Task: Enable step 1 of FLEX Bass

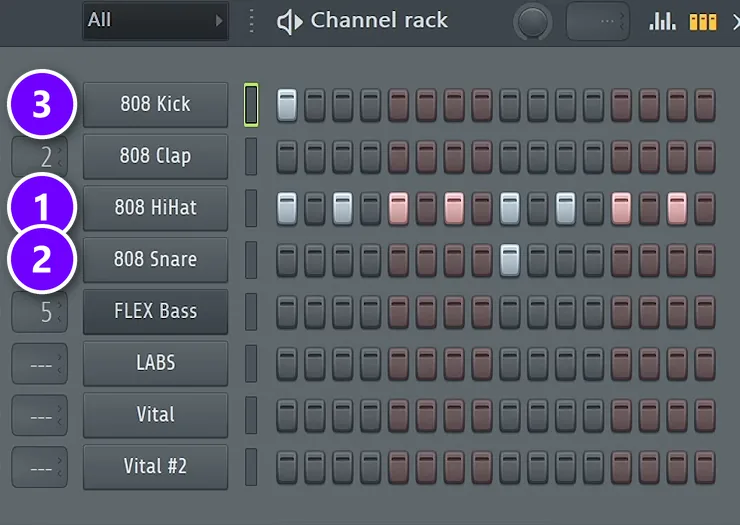Action: point(287,312)
